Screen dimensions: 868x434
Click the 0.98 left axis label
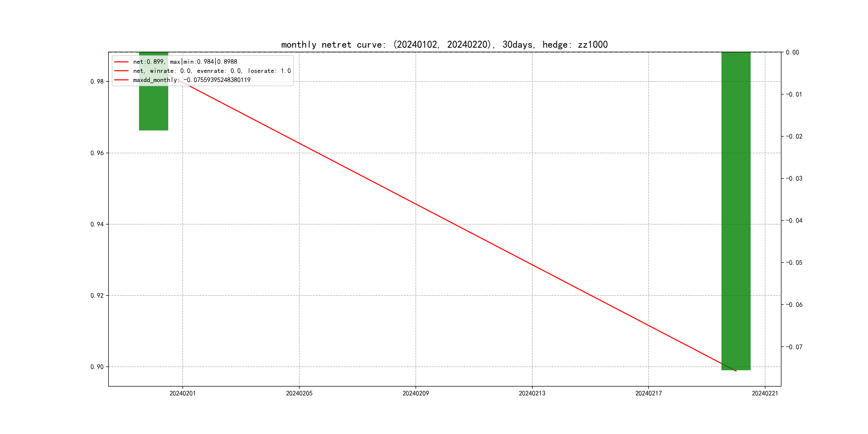point(97,81)
